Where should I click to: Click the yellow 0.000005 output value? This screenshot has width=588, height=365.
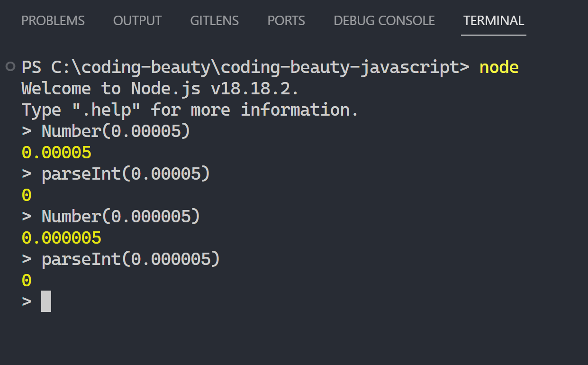(x=62, y=238)
